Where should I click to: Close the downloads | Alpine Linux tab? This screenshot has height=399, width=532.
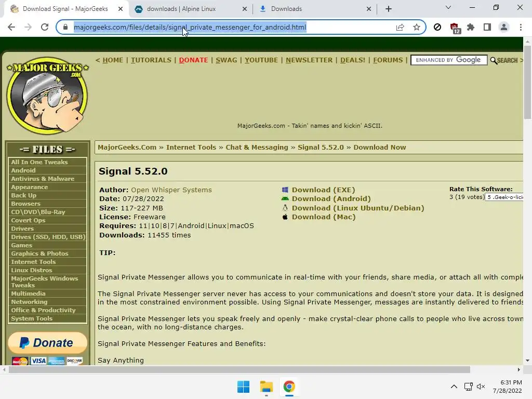[x=245, y=9]
